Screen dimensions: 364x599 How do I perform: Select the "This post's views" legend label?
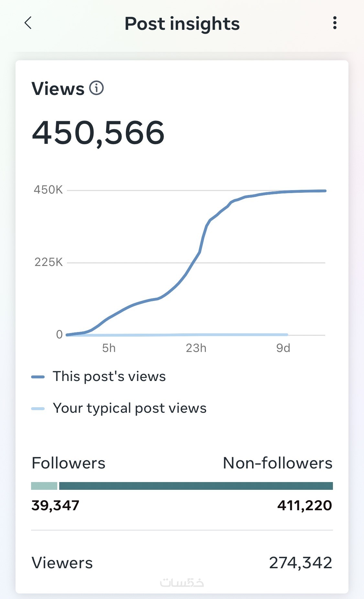109,376
